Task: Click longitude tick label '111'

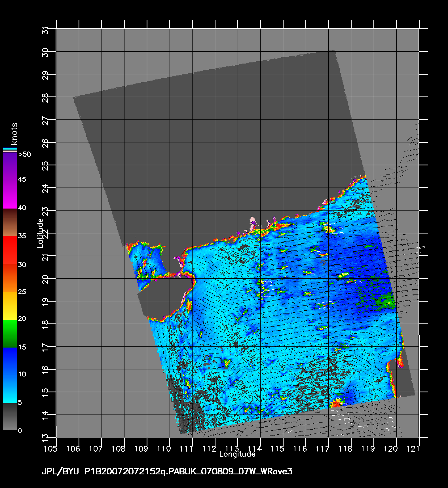Action: tap(187, 449)
